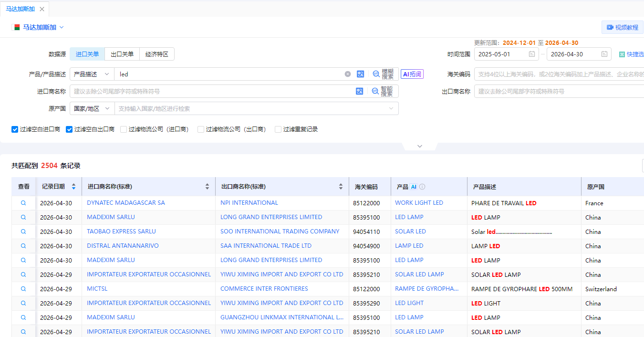Select 经济特区 data source tab

point(157,54)
